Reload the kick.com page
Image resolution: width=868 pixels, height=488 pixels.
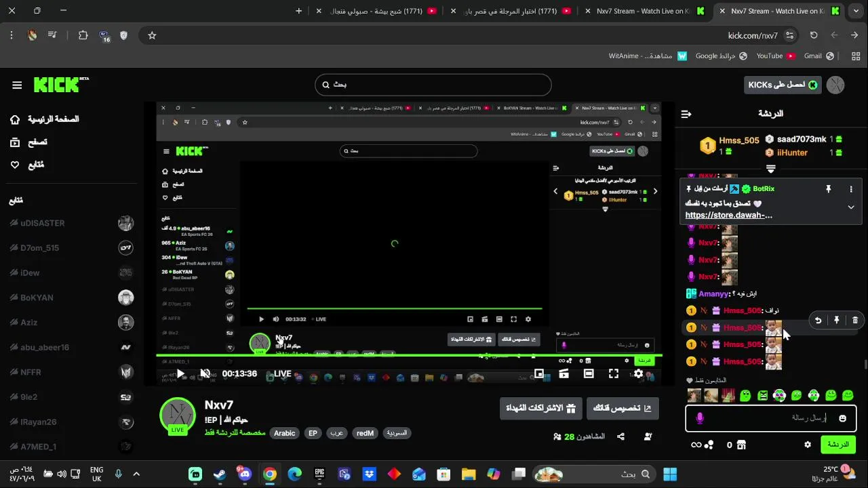(x=814, y=35)
